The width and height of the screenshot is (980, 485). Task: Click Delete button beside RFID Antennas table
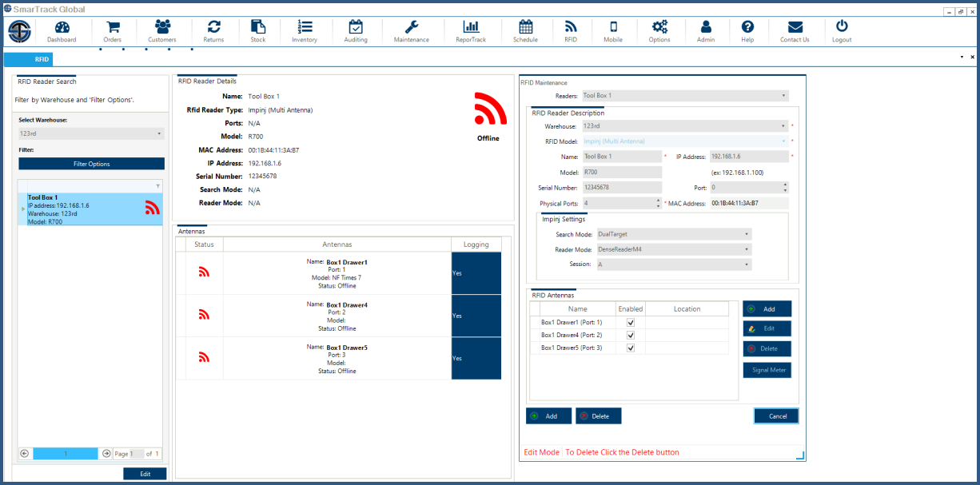point(767,348)
